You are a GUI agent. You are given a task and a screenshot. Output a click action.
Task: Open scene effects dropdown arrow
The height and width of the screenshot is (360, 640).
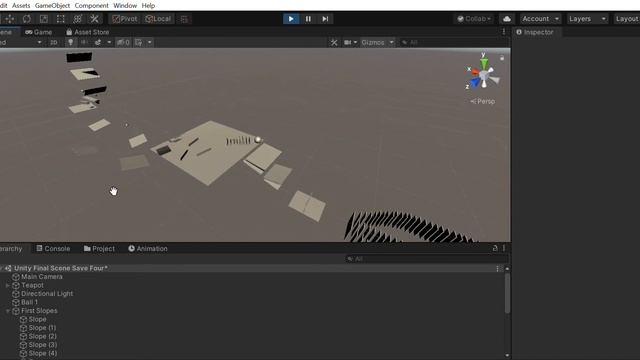[x=109, y=42]
